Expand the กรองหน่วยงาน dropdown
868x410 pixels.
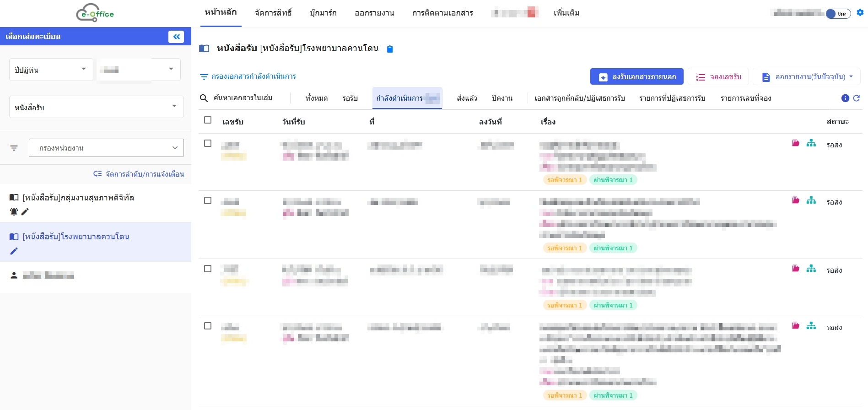point(106,148)
